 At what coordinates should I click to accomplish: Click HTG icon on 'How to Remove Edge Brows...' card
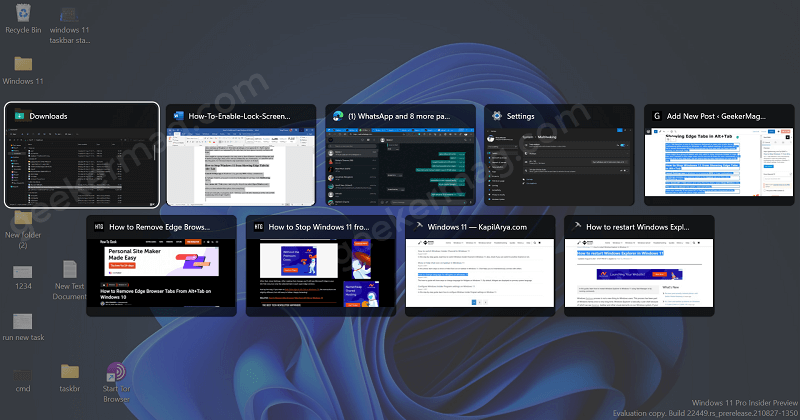point(99,227)
